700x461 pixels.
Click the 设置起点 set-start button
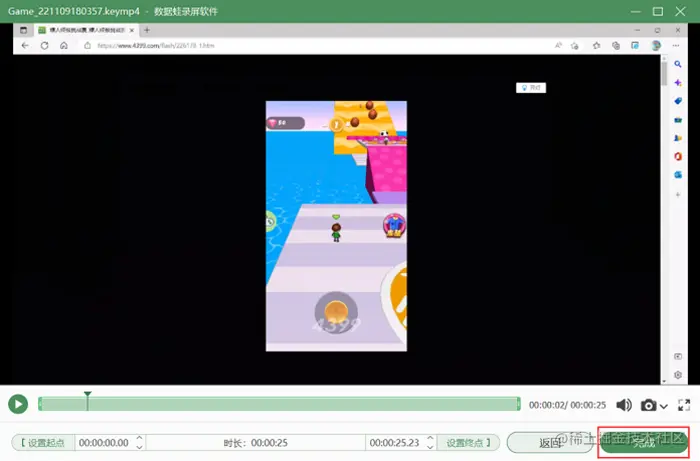pos(43,443)
